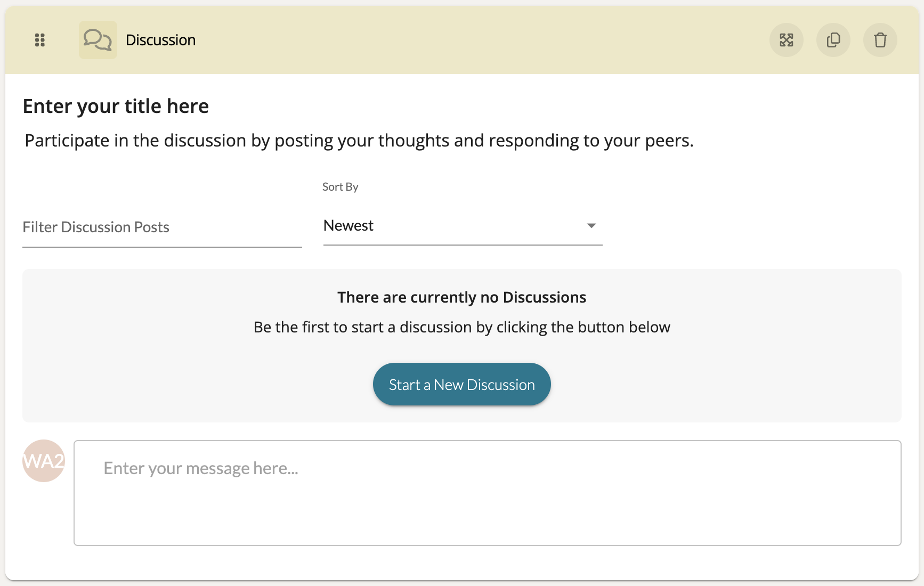Select the 'Enter your title here' heading
Viewport: 924px width, 586px height.
click(116, 107)
